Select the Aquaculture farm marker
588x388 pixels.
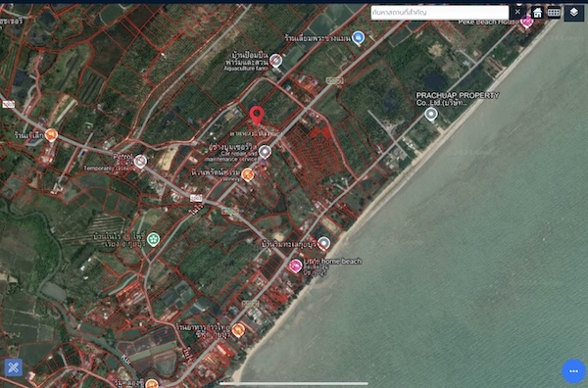coord(275,60)
